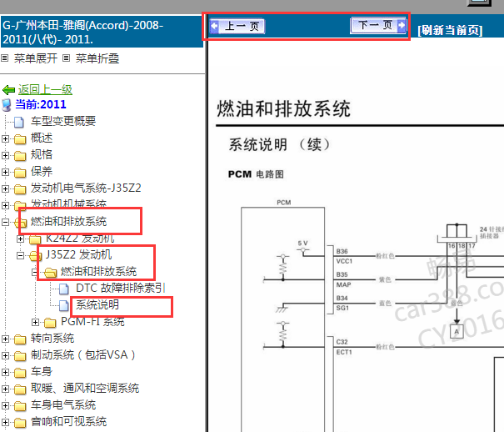Collapse J35Z2 发动机 node
The width and height of the screenshot is (504, 432).
pyautogui.click(x=20, y=255)
